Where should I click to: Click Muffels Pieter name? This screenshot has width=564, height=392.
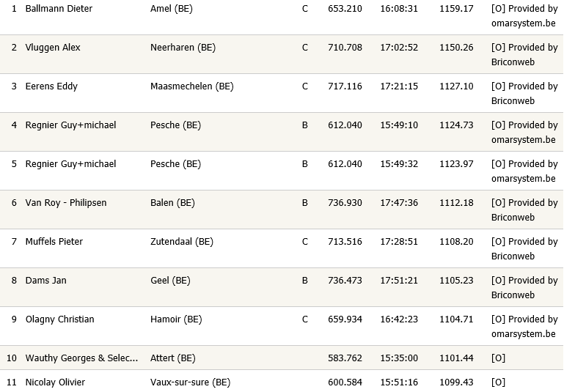point(54,242)
